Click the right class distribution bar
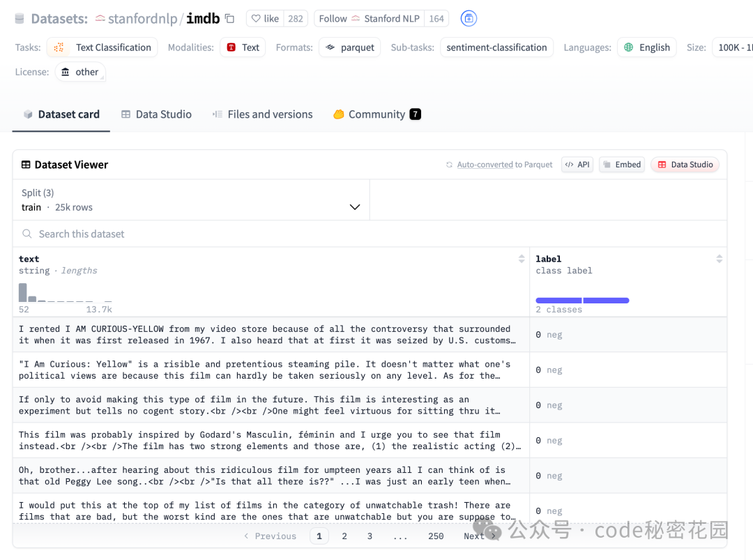The width and height of the screenshot is (753, 560). click(606, 301)
